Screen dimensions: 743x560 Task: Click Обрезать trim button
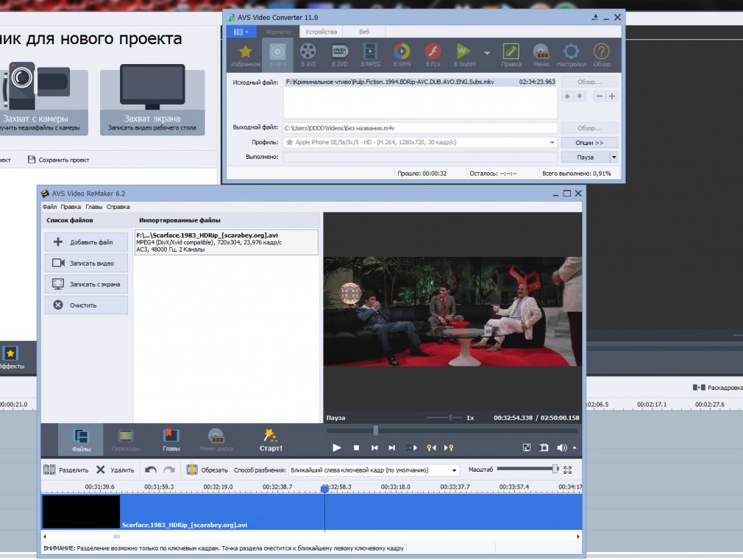click(x=207, y=470)
